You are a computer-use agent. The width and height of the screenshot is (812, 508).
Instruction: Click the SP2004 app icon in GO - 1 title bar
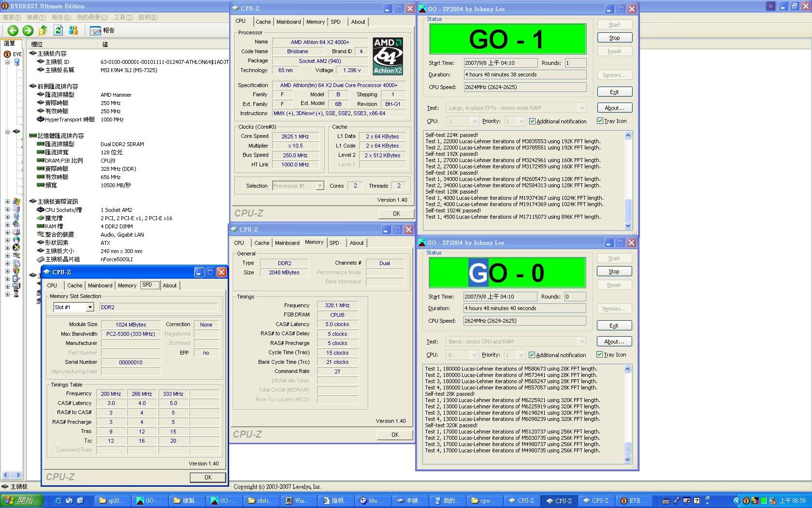tap(422, 9)
